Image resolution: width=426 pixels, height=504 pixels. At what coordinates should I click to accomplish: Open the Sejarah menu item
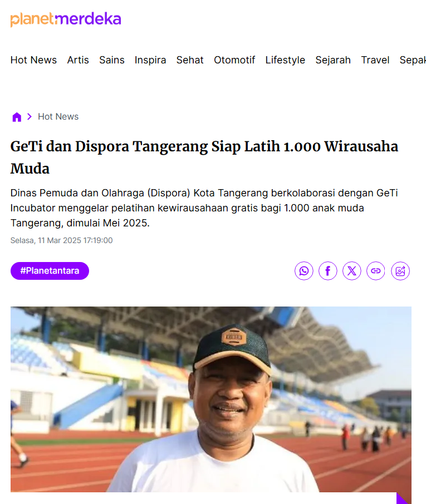click(333, 60)
